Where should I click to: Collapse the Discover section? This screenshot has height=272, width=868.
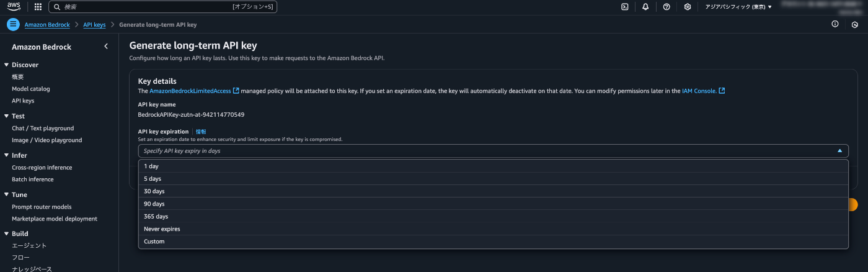coord(6,65)
